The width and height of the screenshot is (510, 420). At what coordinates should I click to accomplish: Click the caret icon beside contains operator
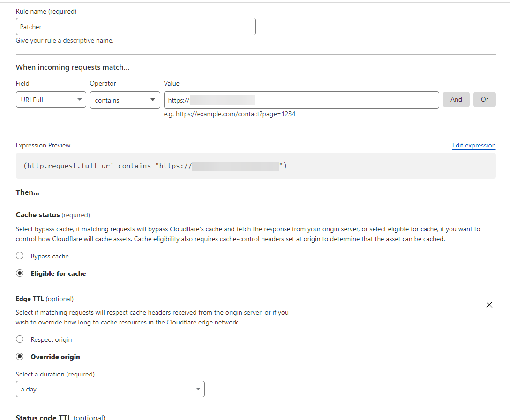point(152,100)
